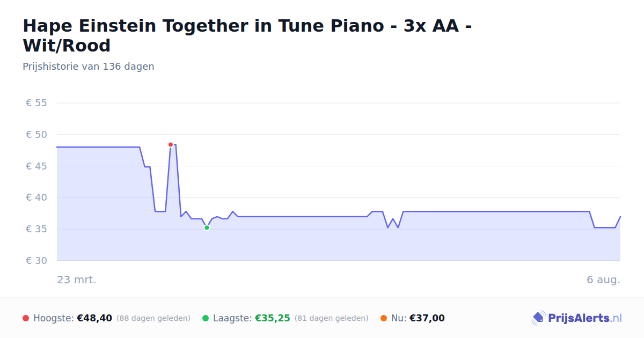
Task: Click the current price €37,00 value
Action: point(427,318)
